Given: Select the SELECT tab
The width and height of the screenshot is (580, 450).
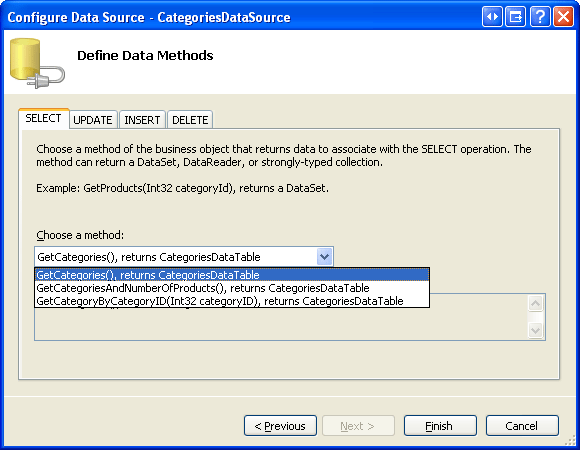Looking at the screenshot, I should pos(43,118).
